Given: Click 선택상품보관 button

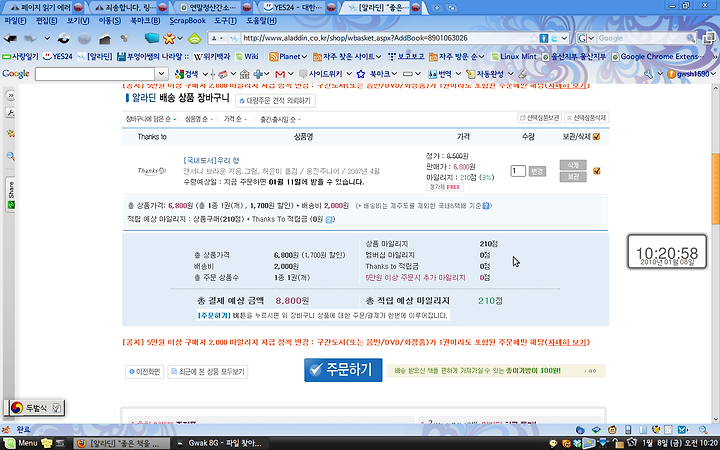Looking at the screenshot, I should [539, 118].
